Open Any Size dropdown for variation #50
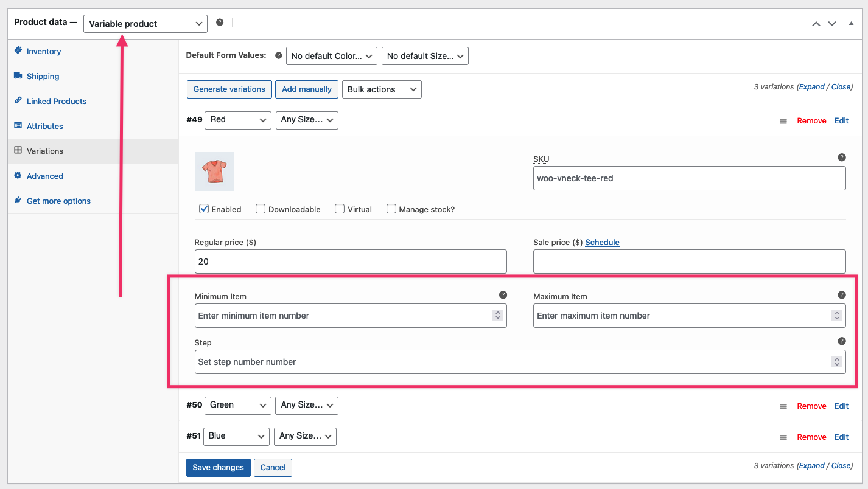The height and width of the screenshot is (489, 868). [x=307, y=405]
